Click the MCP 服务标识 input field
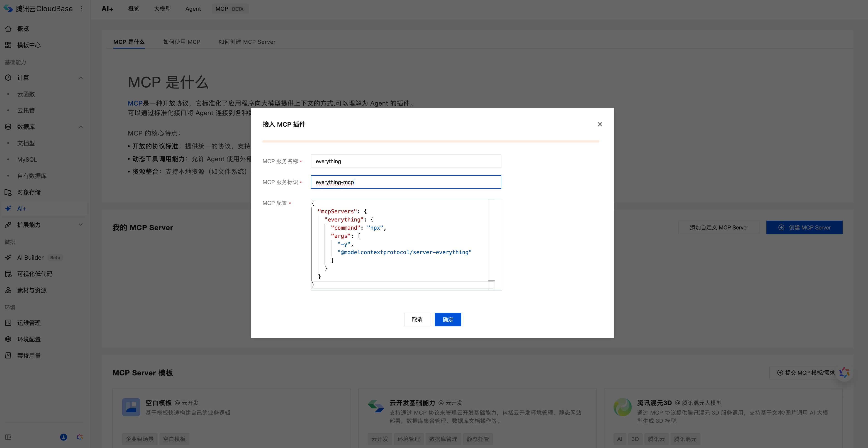This screenshot has height=448, width=868. click(406, 182)
